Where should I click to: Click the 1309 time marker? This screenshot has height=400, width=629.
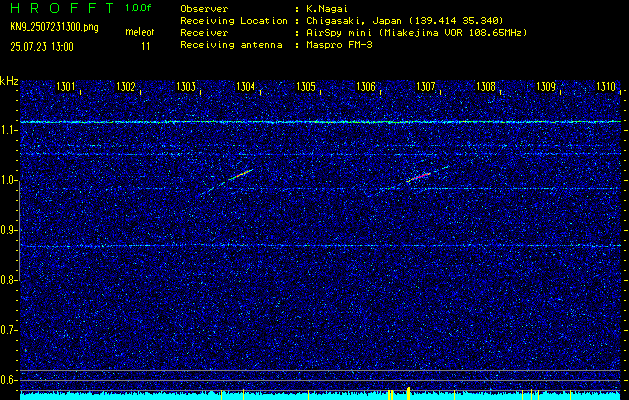point(546,87)
